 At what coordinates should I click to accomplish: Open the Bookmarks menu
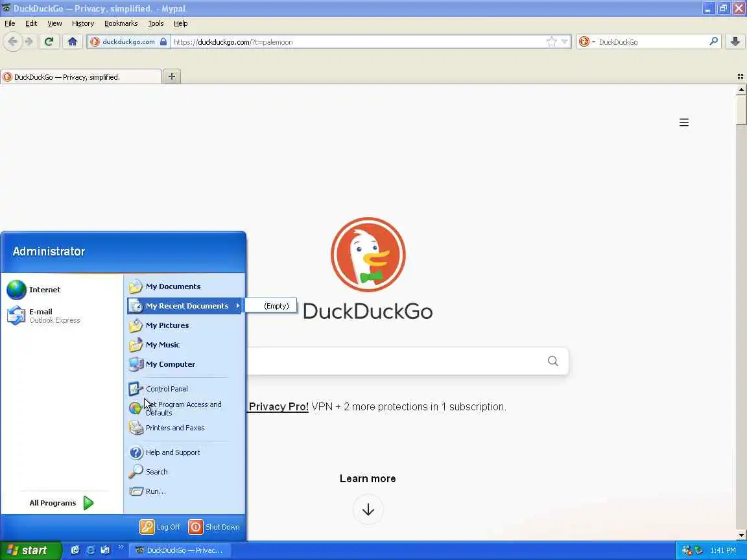click(121, 23)
